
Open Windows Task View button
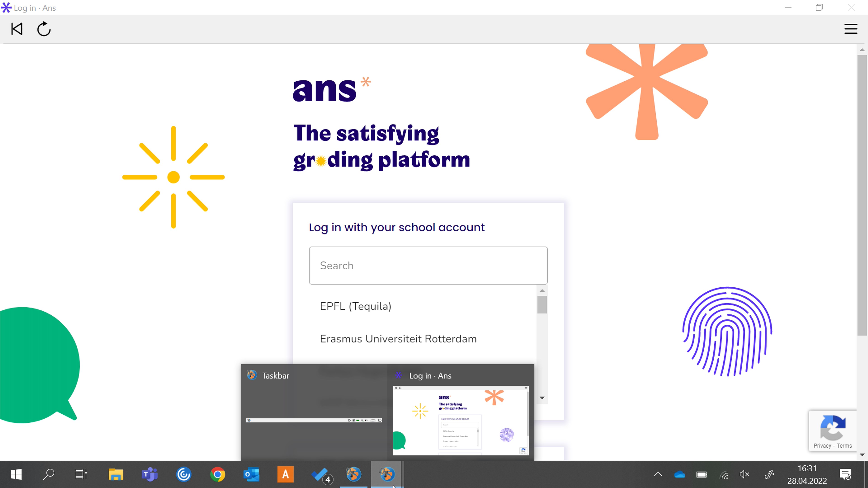coord(81,474)
